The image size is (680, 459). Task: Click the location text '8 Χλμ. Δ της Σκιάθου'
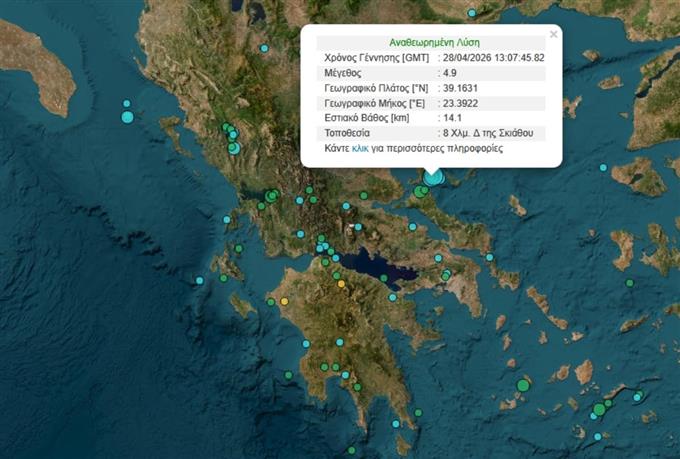point(489,133)
